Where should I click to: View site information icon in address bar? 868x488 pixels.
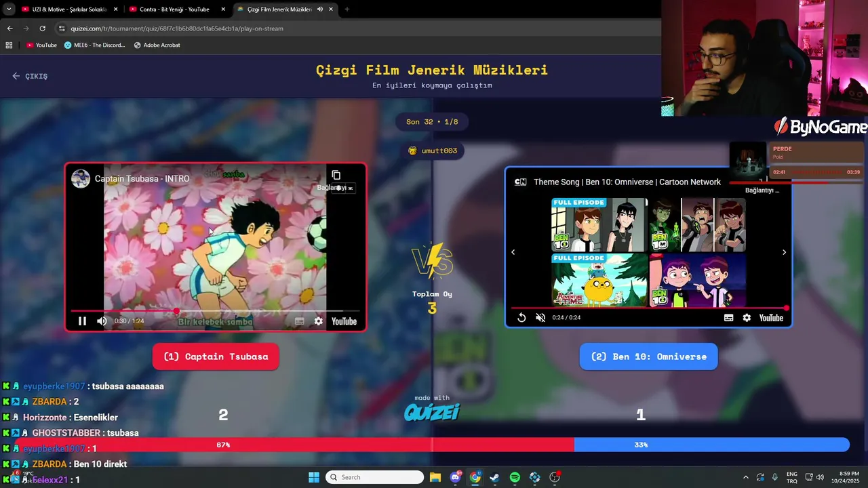tap(62, 28)
